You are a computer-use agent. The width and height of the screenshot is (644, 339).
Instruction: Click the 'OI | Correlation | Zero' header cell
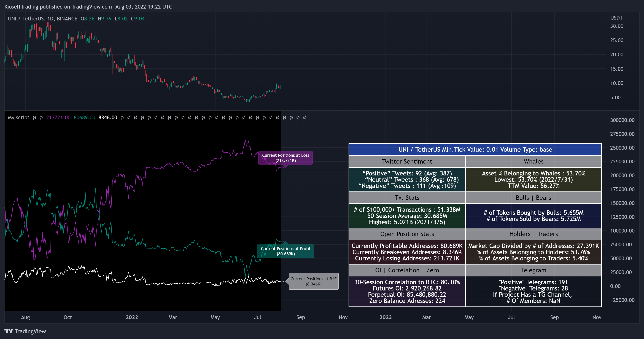[x=407, y=270]
